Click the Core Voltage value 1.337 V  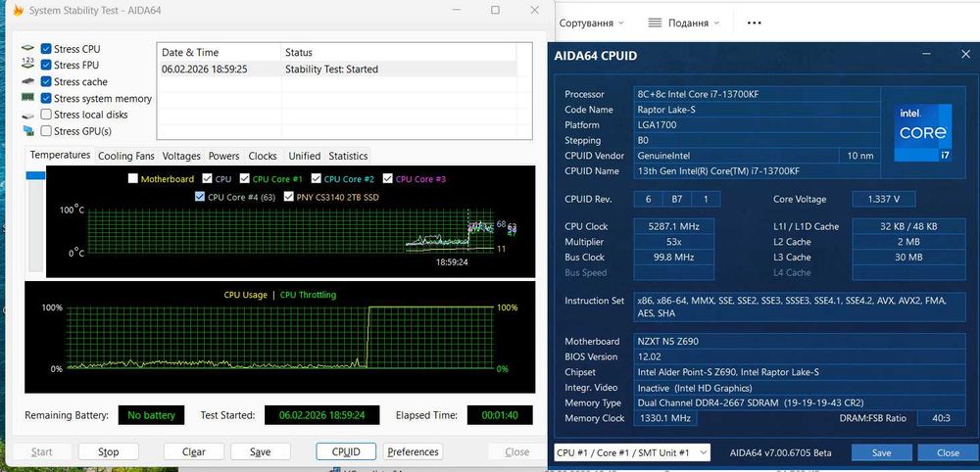pos(884,199)
